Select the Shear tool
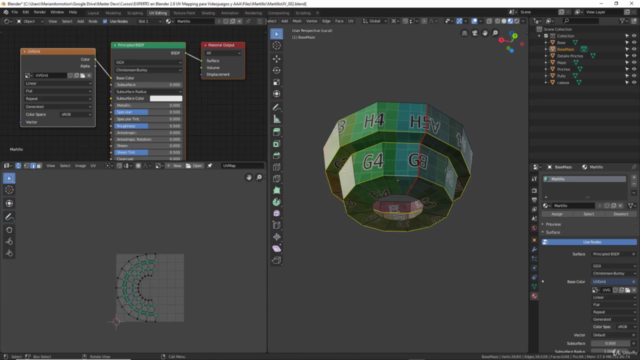Screen dimensions: 640x360 point(276,248)
